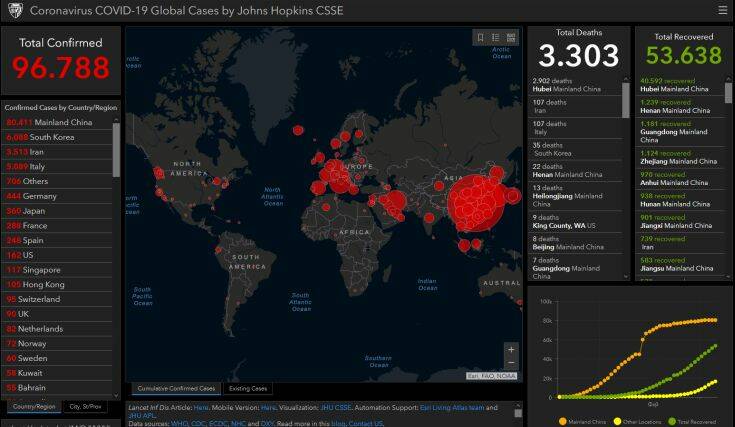This screenshot has height=427, width=735.
Task: Switch to Existing Cases tab
Action: click(x=248, y=388)
